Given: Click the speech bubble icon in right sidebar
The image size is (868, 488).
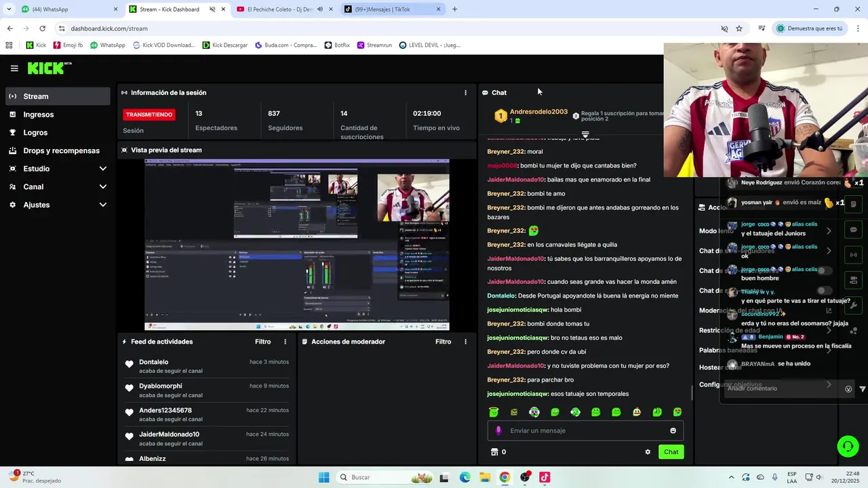Looking at the screenshot, I should point(854,230).
